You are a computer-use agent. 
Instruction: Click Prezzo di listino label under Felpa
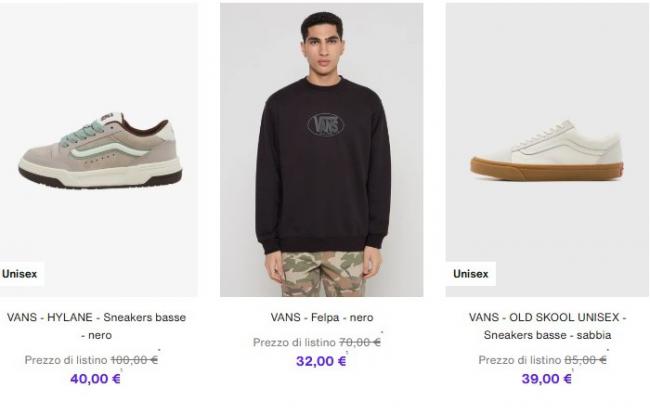(x=294, y=343)
